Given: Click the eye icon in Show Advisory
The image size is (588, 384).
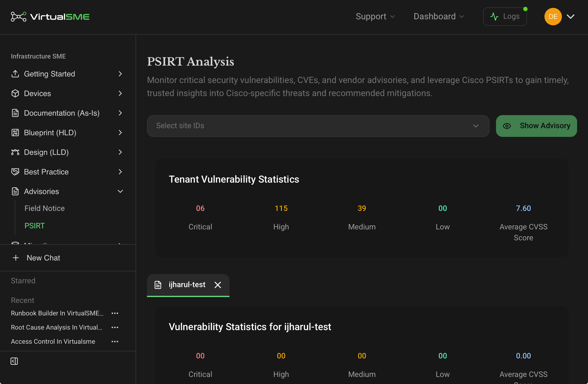Looking at the screenshot, I should click(507, 126).
